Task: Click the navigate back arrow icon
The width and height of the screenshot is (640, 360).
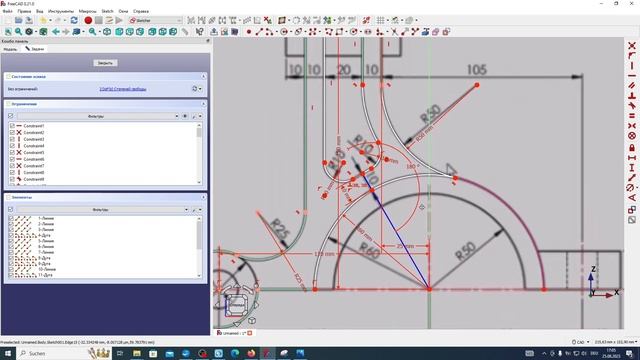Action: [56, 32]
